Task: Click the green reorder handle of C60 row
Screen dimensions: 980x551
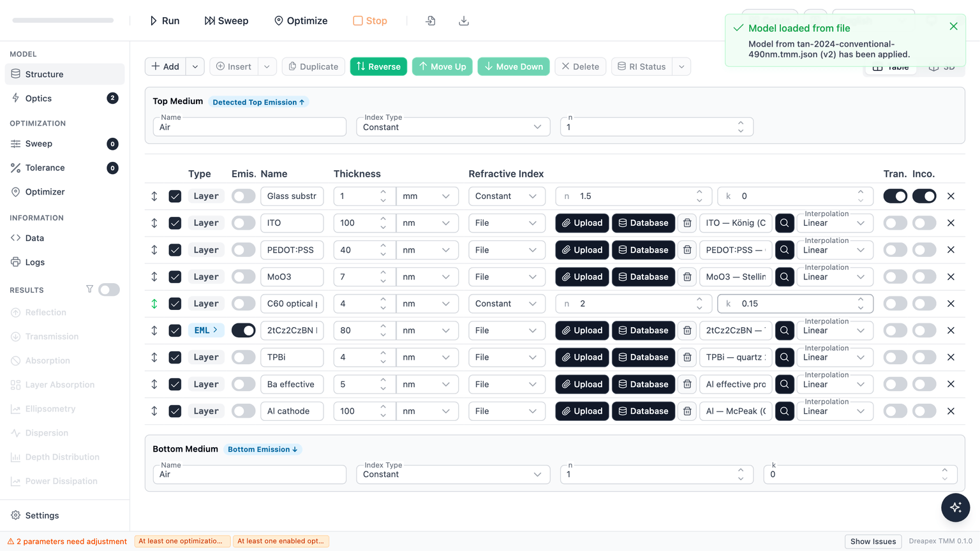Action: (x=154, y=304)
